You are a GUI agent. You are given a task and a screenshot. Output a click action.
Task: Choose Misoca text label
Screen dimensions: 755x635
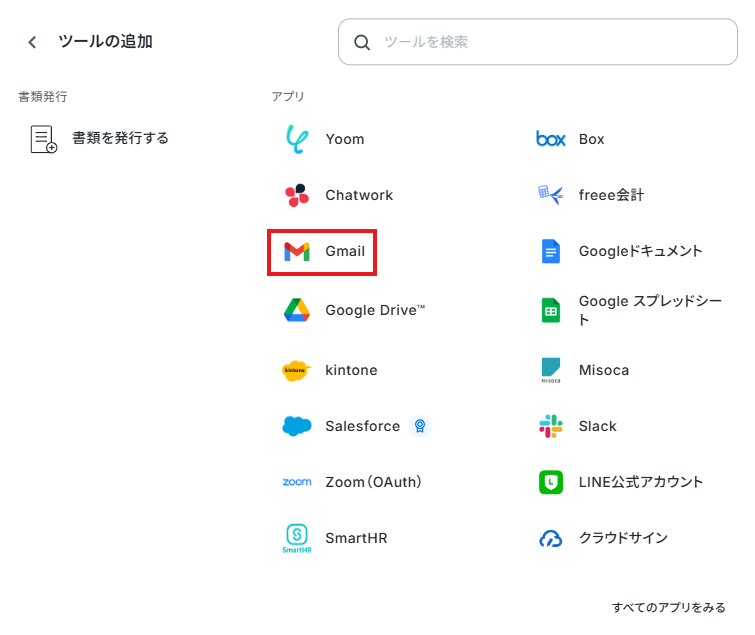(604, 370)
